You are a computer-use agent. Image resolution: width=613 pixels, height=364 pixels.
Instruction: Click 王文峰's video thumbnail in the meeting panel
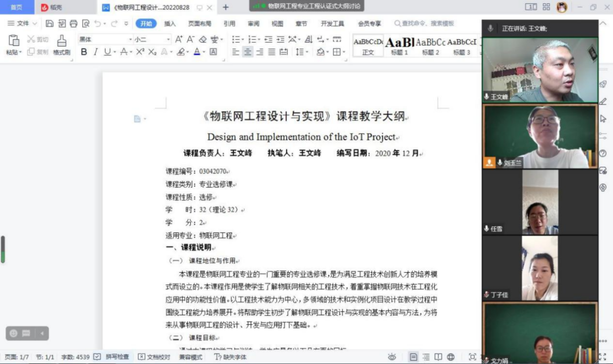point(540,70)
